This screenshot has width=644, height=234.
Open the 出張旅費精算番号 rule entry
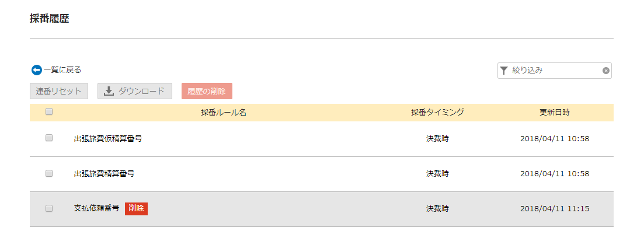(x=104, y=174)
